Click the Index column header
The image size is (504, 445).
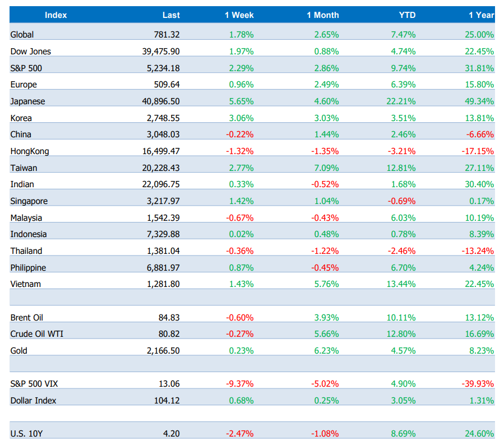tap(56, 15)
